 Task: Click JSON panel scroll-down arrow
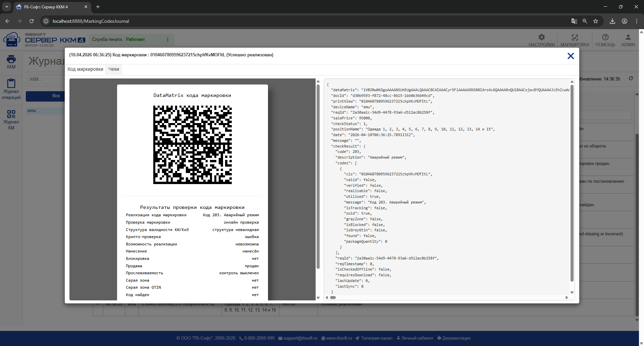(x=572, y=292)
